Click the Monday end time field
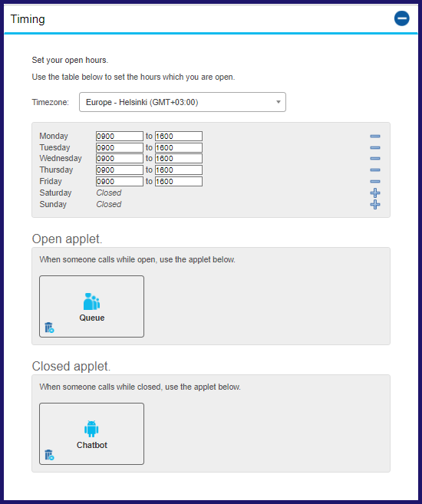The height and width of the screenshot is (504, 422). click(x=179, y=137)
